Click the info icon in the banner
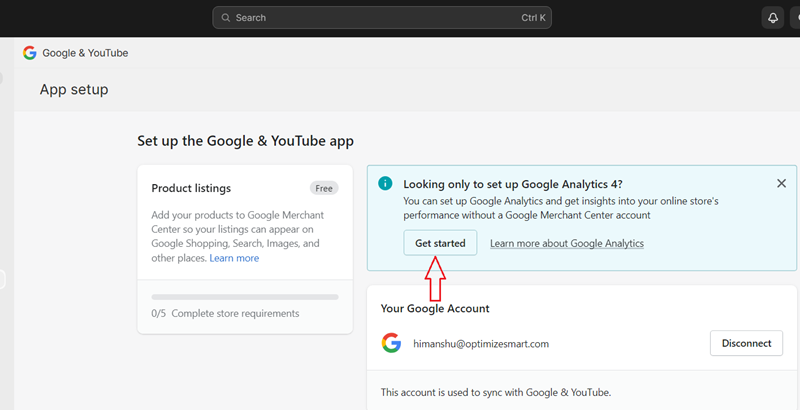Screen dimensions: 800x410 tap(385, 184)
